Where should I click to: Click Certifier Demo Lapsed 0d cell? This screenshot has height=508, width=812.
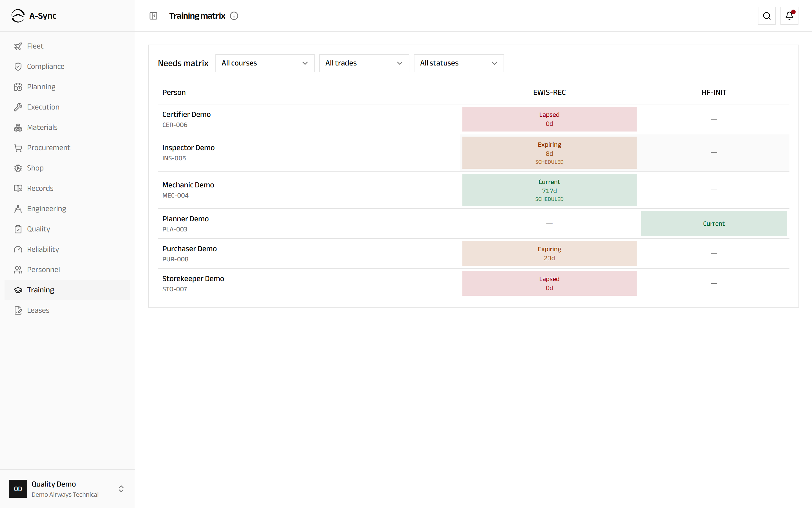[549, 119]
